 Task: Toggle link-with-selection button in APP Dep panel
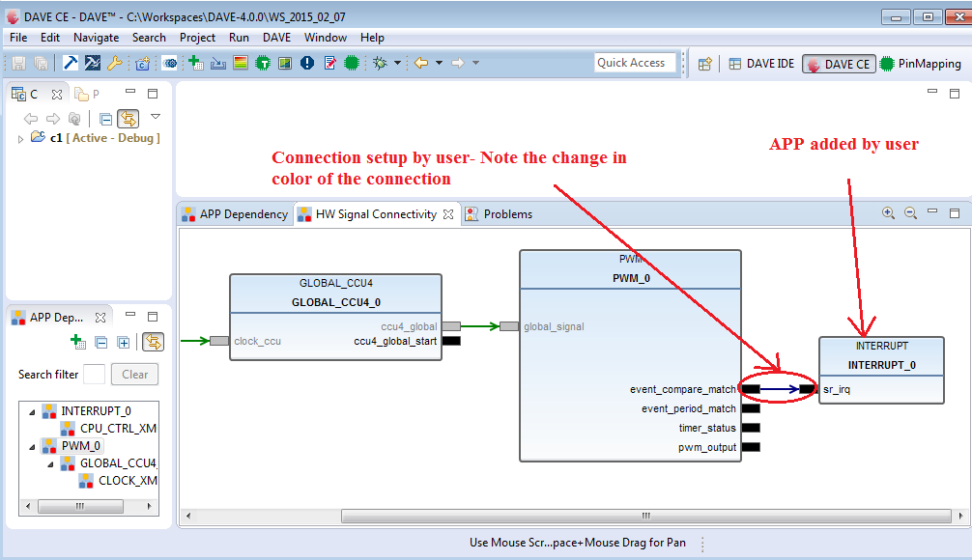[153, 342]
